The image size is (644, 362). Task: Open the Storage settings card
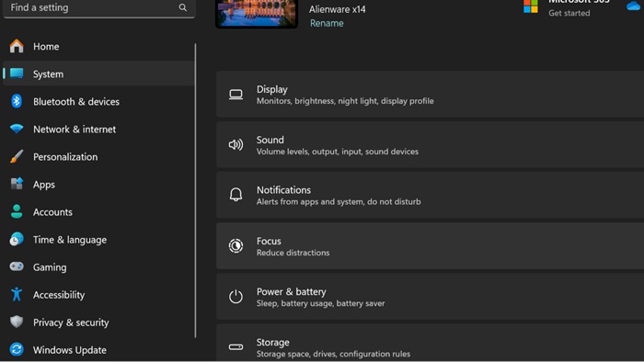430,343
